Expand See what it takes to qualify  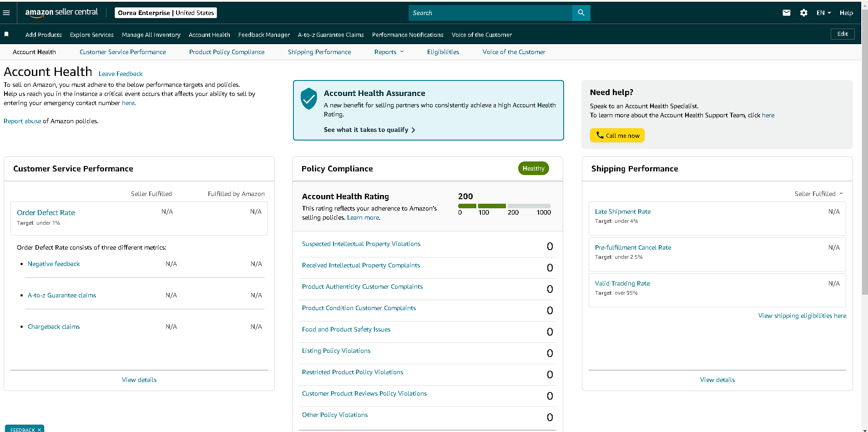(x=369, y=130)
